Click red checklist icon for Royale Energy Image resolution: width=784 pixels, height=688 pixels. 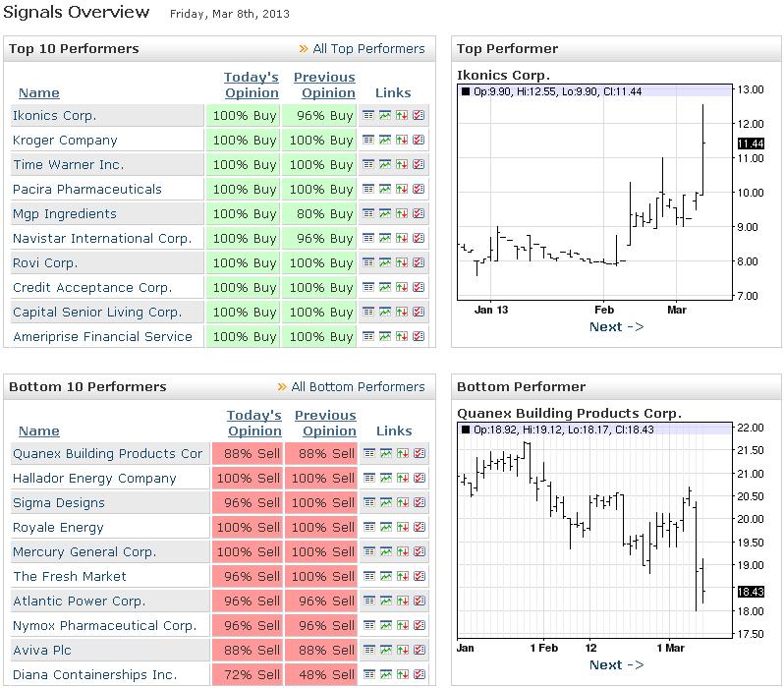coord(420,527)
